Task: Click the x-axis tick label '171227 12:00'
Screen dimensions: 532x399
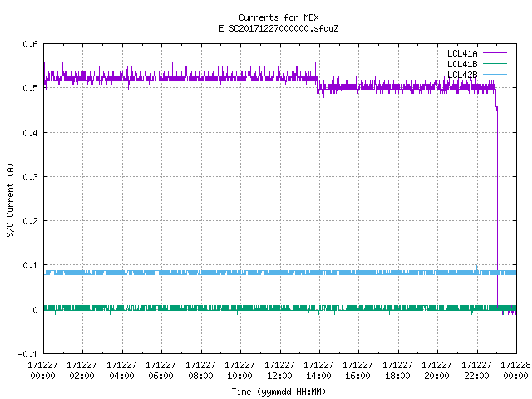Action: pos(279,370)
